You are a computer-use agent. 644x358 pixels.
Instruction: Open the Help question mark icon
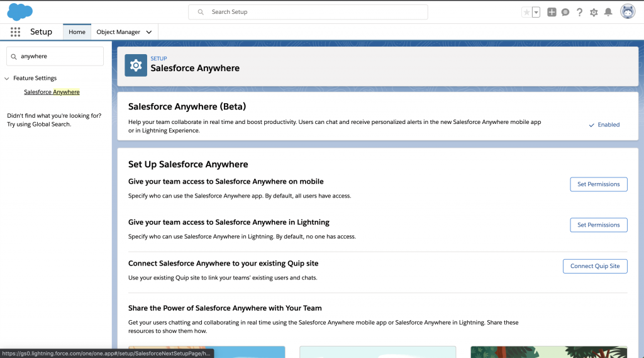coord(579,13)
